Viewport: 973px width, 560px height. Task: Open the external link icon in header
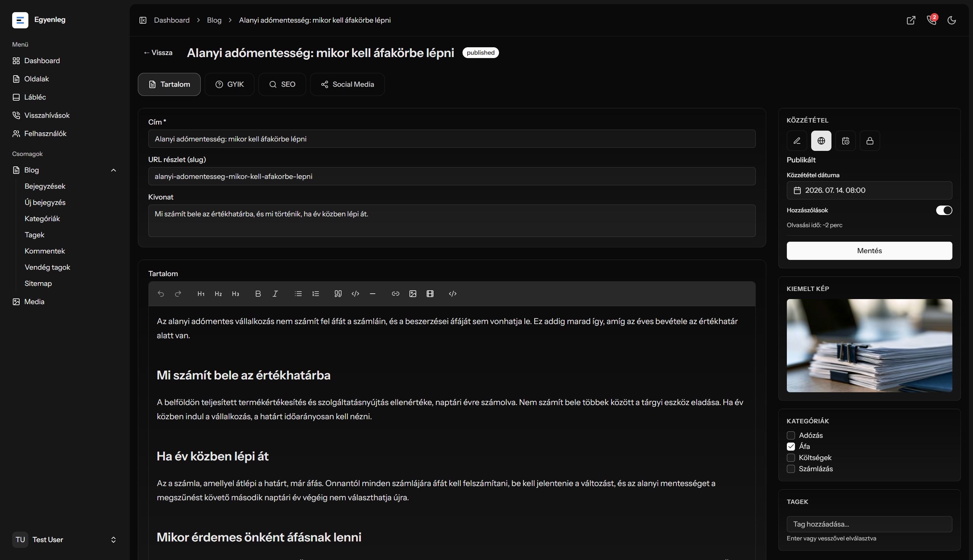911,20
